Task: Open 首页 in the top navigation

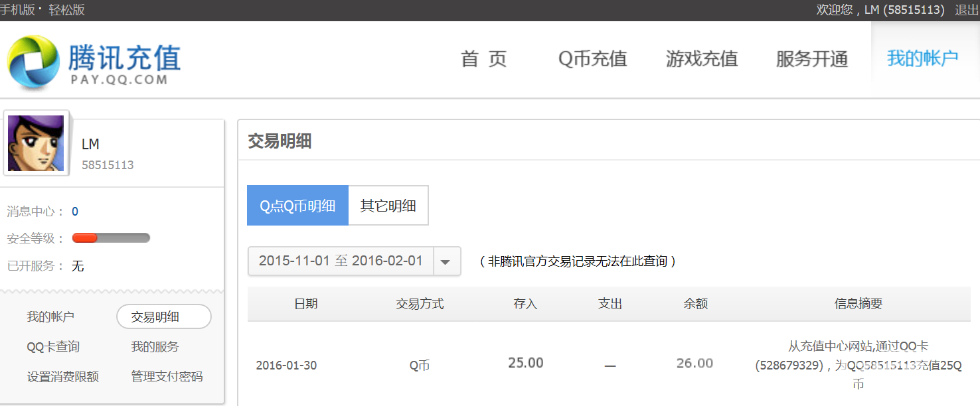Action: tap(484, 59)
